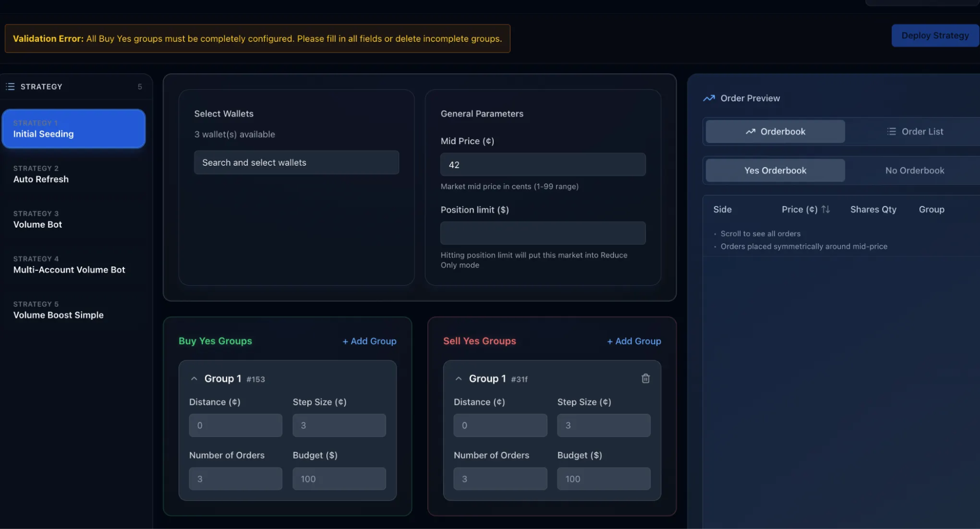The width and height of the screenshot is (980, 529).
Task: Open the Search and select wallets dropdown
Action: pyautogui.click(x=296, y=163)
